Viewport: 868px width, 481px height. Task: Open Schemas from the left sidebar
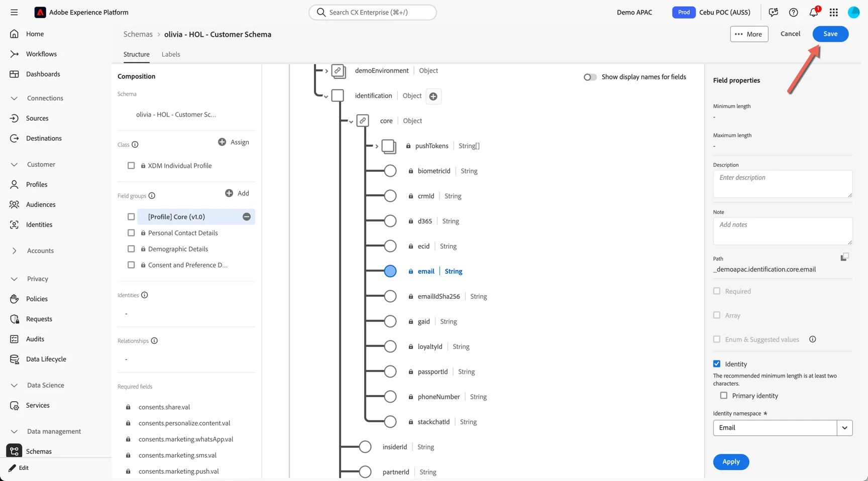[39, 451]
